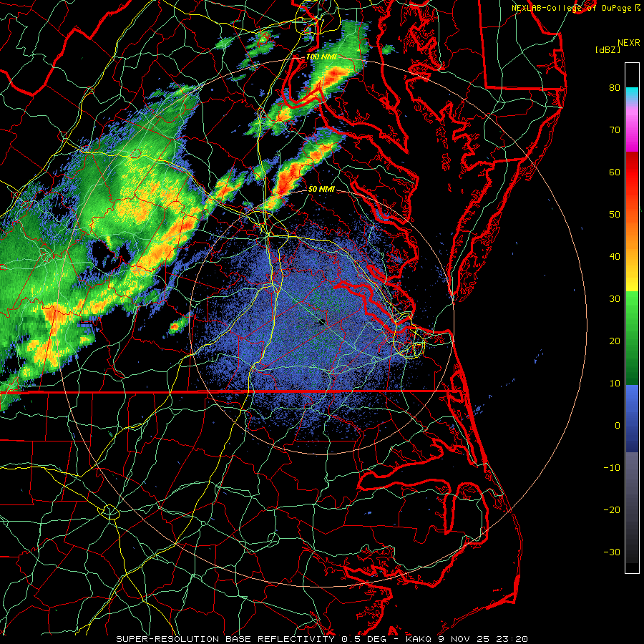Select the 40 dBZ scale value
This screenshot has height=644, width=644.
pos(615,257)
